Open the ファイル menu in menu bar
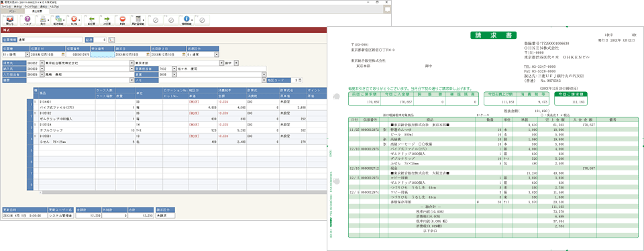Screen dimensions: 644x251 [6, 7]
